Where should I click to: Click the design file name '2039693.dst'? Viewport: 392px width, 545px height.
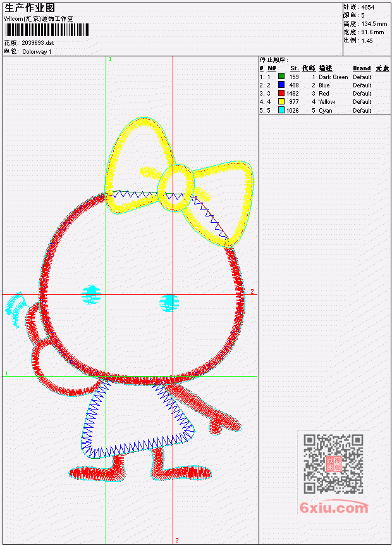[38, 43]
